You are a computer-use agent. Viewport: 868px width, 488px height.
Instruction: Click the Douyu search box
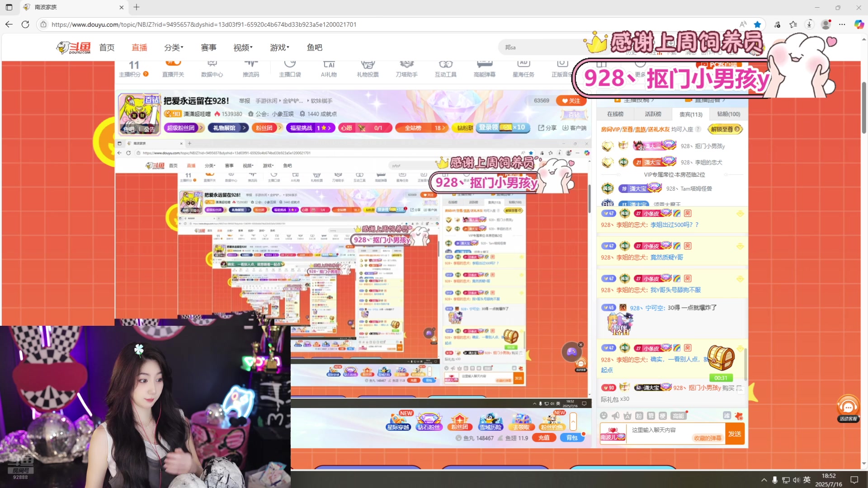point(542,47)
